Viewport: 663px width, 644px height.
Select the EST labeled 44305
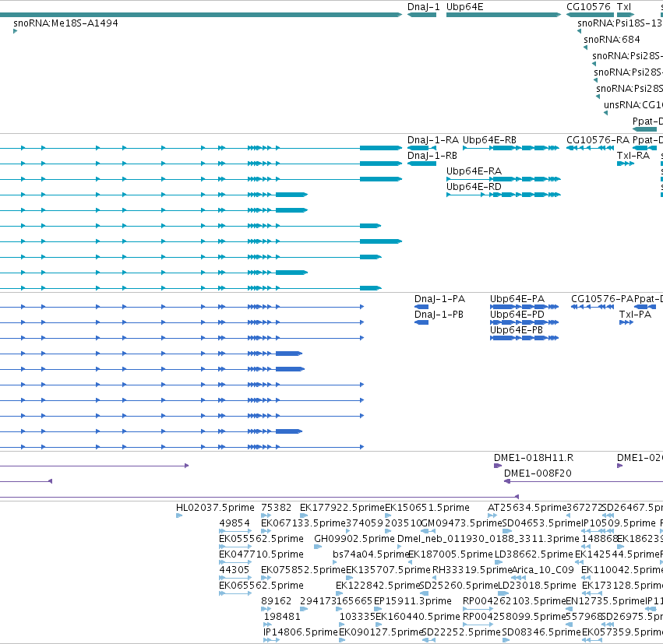point(235,570)
